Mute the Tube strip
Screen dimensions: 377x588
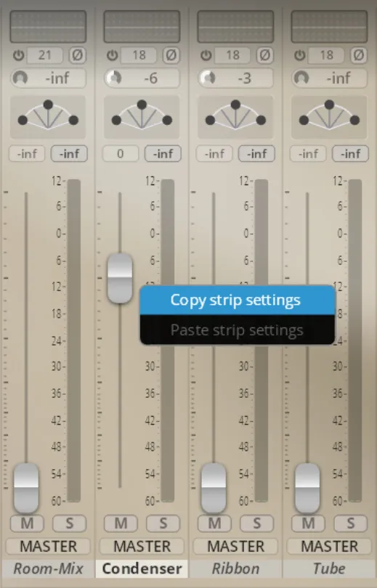click(308, 523)
